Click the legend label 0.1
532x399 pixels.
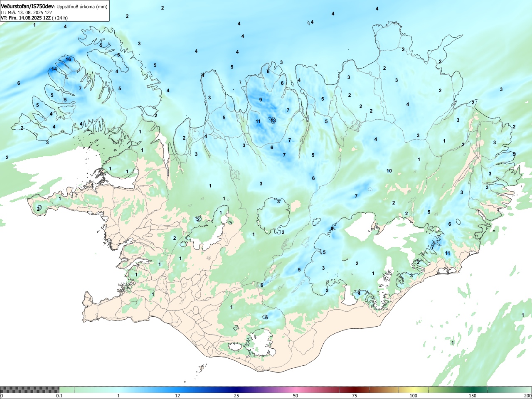pyautogui.click(x=59, y=396)
